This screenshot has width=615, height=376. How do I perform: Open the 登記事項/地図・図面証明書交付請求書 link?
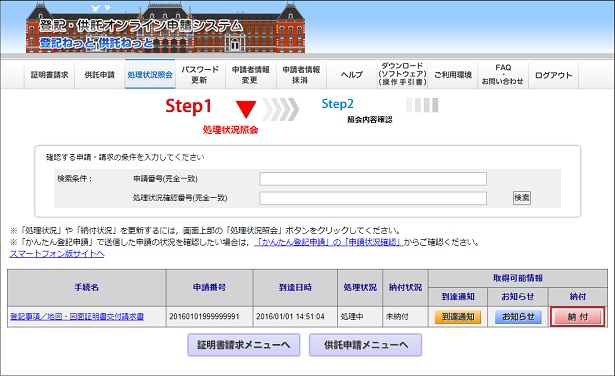77,316
